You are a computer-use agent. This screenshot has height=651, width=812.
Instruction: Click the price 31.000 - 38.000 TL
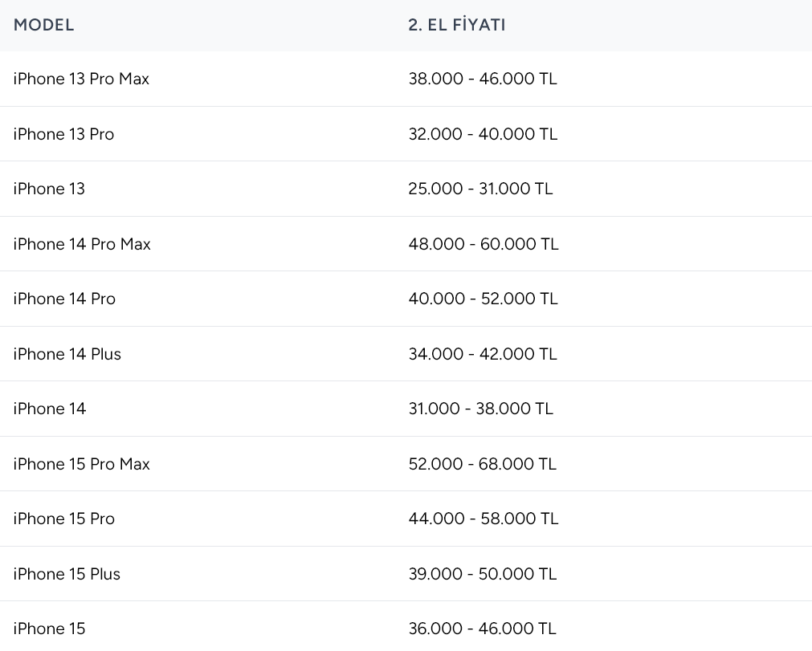pos(481,409)
